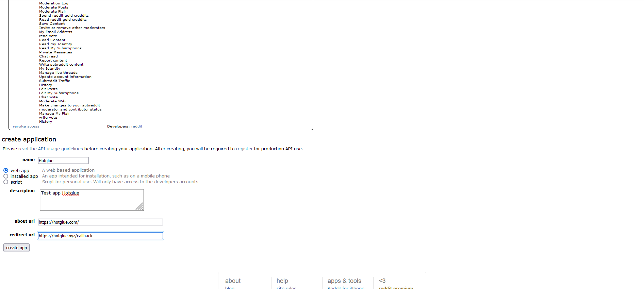Click the Moderate Posts permission text
This screenshot has height=289, width=644.
54,7
